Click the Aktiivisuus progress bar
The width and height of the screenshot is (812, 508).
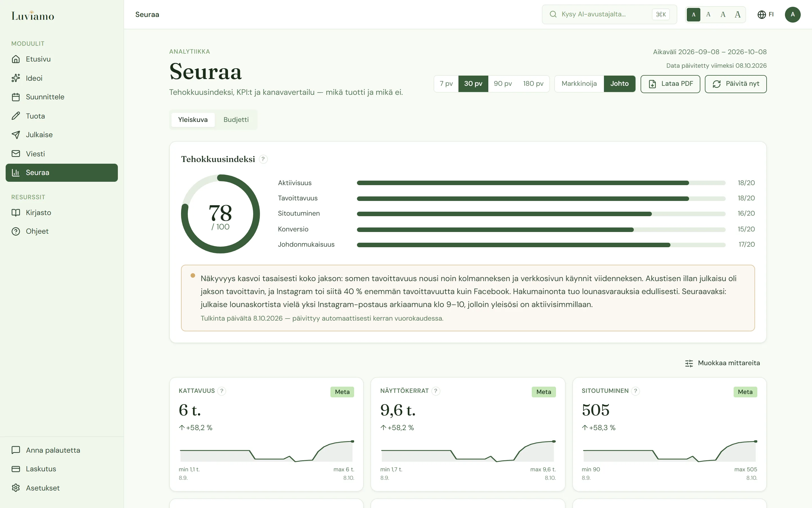tap(541, 183)
